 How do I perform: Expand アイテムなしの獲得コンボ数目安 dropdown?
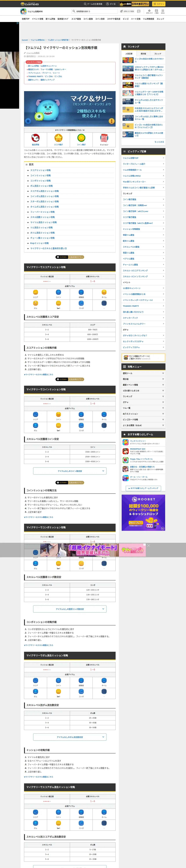[x=70, y=609]
